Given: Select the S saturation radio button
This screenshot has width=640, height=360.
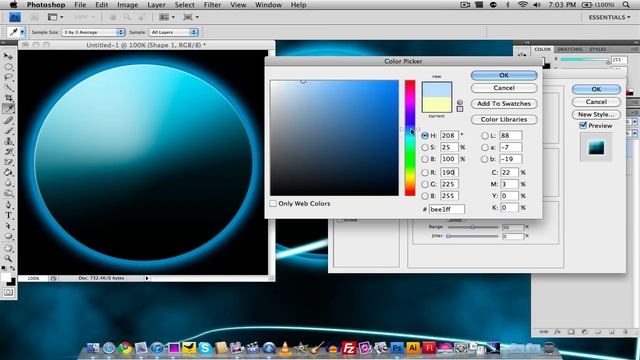Looking at the screenshot, I should 425,147.
